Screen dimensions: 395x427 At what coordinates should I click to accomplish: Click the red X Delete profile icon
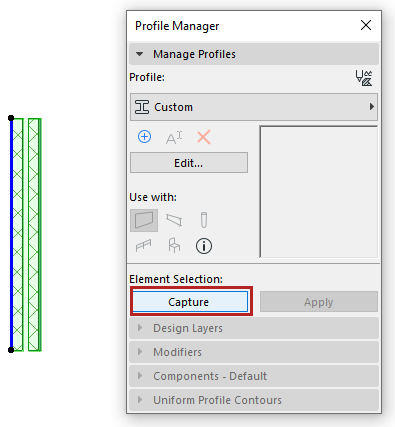204,137
